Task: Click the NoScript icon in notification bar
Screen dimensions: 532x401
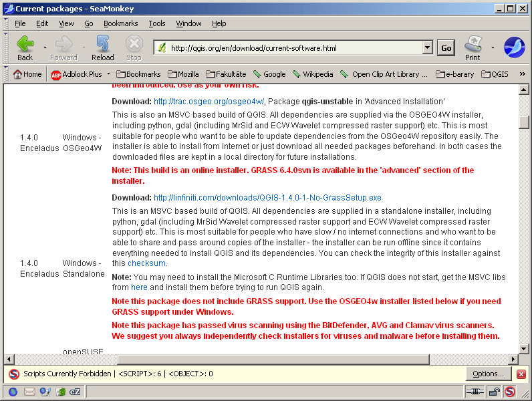Action: pyautogui.click(x=14, y=374)
